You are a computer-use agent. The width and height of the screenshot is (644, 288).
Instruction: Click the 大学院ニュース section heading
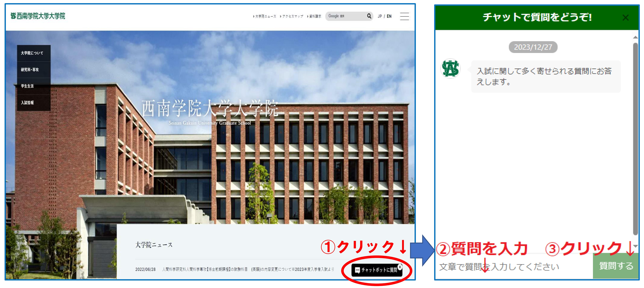tap(154, 245)
